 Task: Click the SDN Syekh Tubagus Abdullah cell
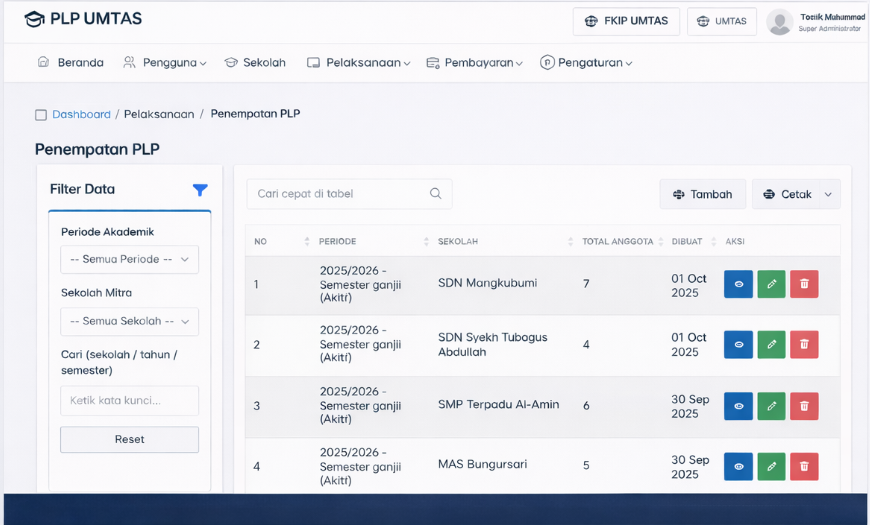[492, 345]
